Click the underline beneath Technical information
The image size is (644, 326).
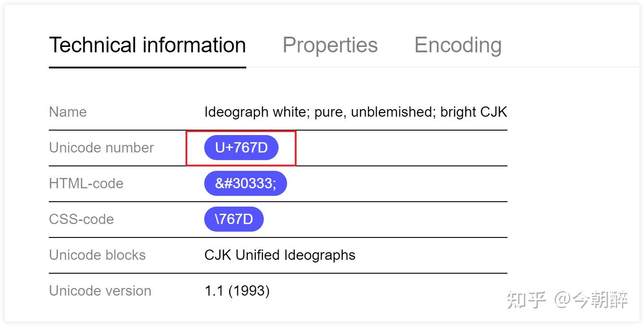pyautogui.click(x=147, y=68)
